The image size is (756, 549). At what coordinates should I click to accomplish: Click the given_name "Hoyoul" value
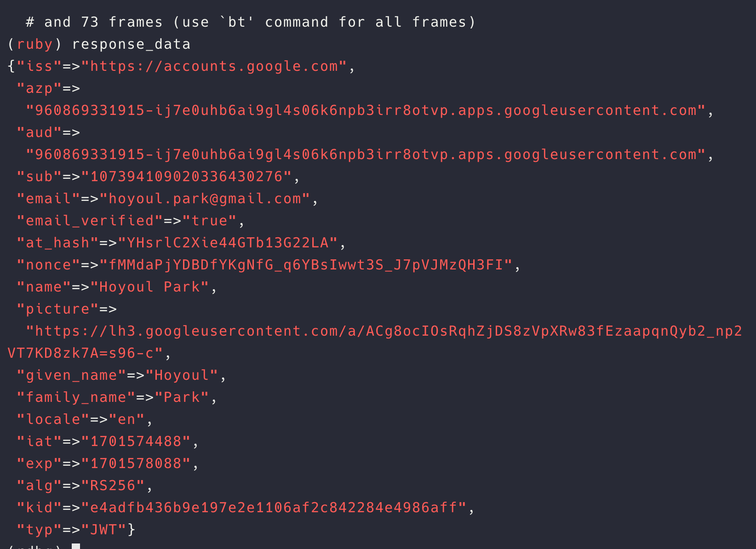182,375
